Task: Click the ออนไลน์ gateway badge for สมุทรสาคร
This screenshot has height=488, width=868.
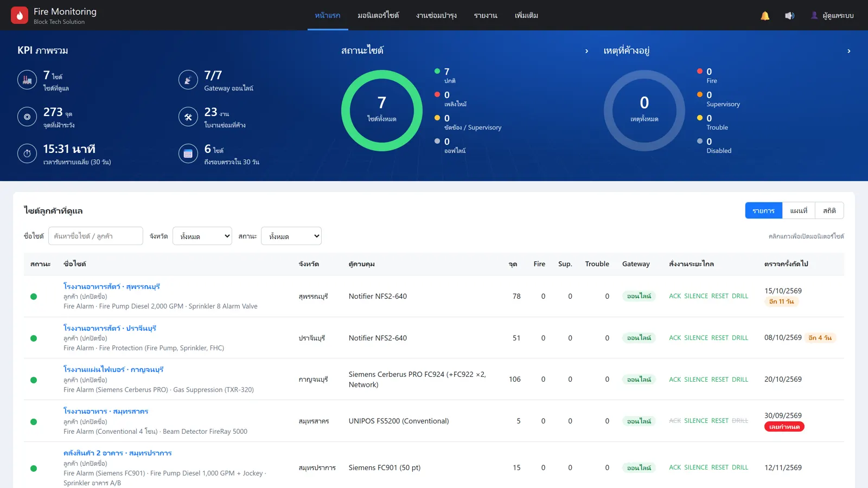Action: pos(639,421)
